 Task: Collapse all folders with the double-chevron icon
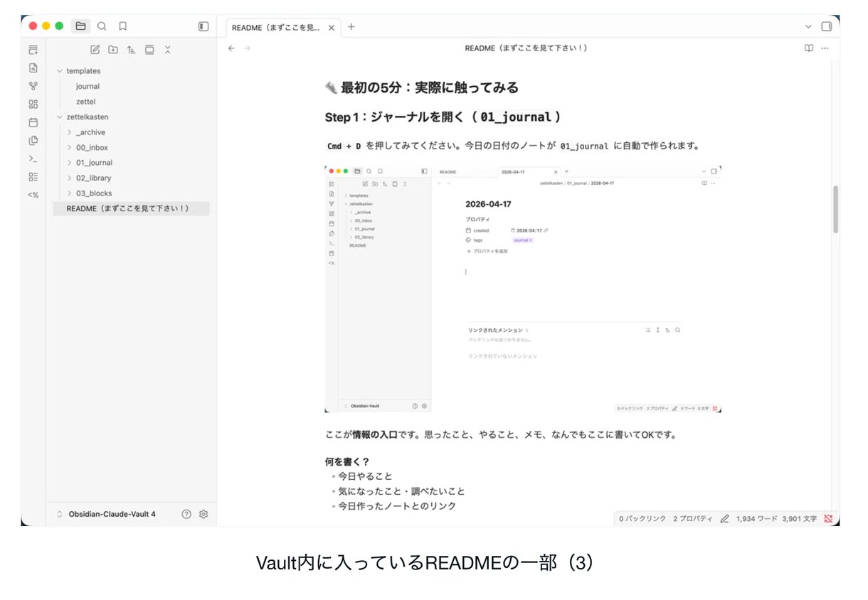tap(168, 50)
